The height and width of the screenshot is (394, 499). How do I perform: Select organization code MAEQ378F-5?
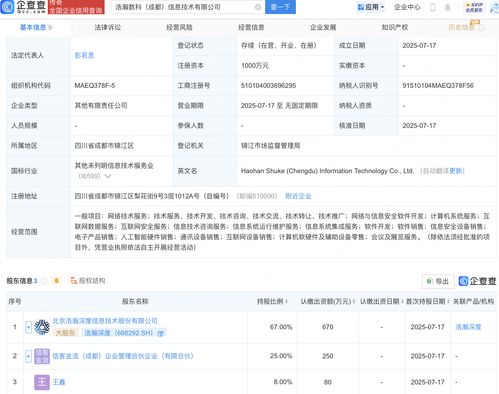pos(95,86)
